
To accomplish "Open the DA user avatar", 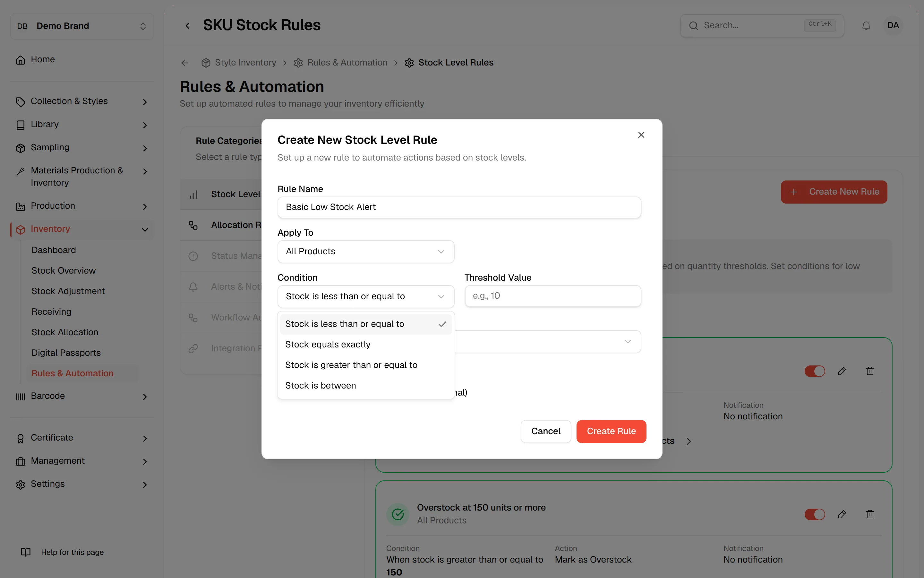I will 893,26.
